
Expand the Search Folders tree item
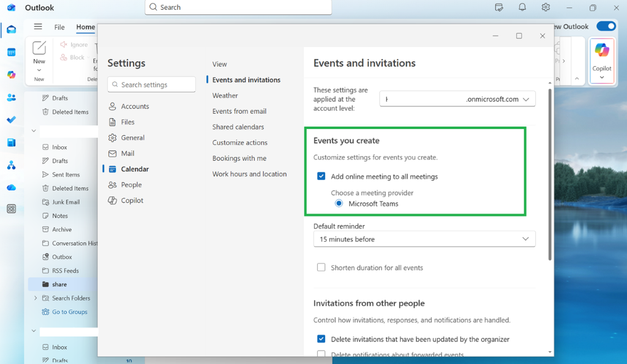pyautogui.click(x=36, y=298)
